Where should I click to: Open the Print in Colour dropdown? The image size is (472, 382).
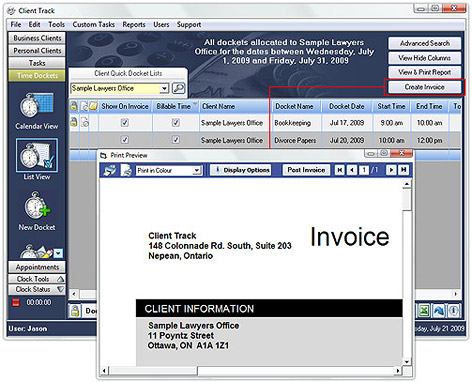(x=197, y=171)
